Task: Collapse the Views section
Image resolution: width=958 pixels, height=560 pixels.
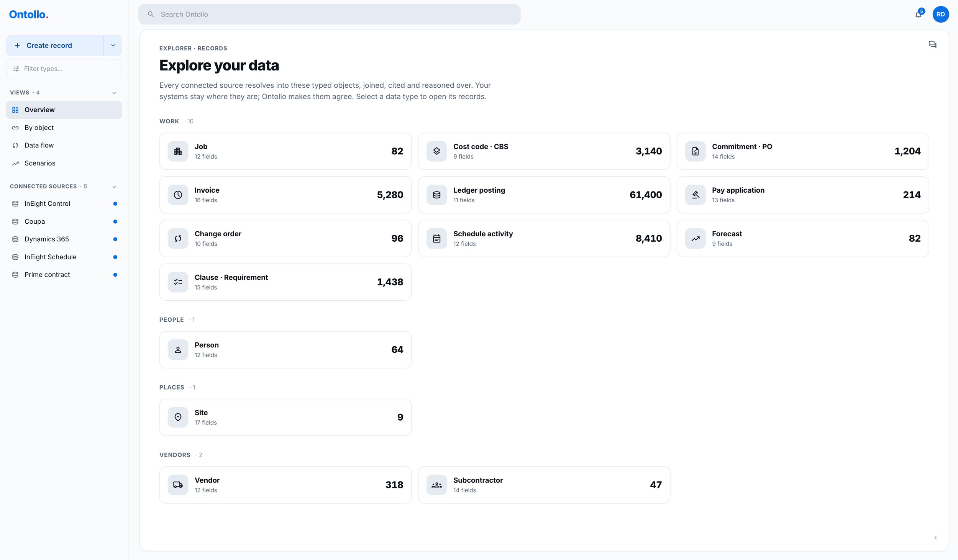Action: coord(114,93)
